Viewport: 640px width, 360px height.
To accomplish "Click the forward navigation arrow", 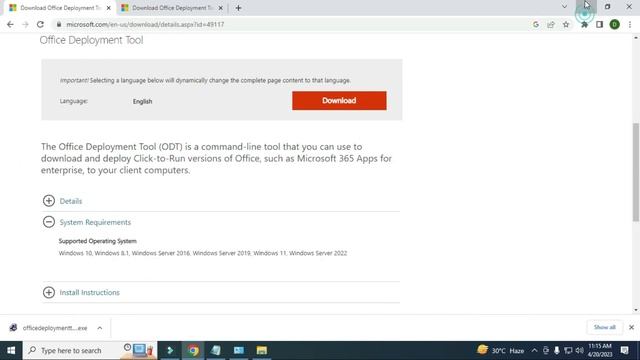I will click(x=25, y=24).
